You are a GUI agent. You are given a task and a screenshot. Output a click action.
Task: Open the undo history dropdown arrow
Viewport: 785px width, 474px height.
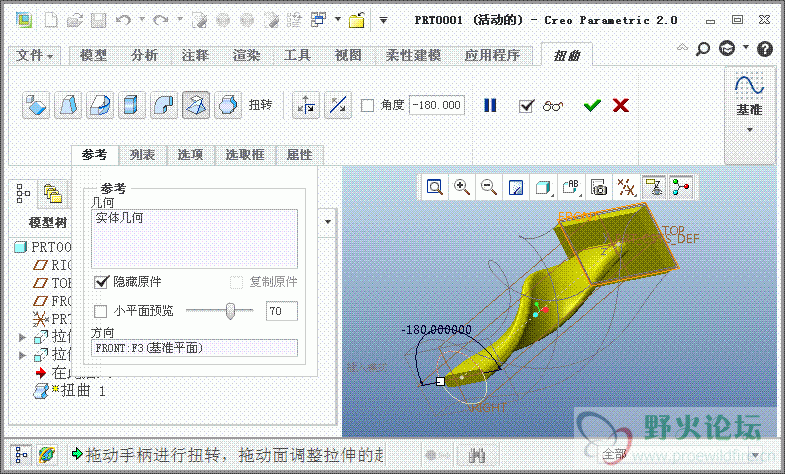pos(142,20)
